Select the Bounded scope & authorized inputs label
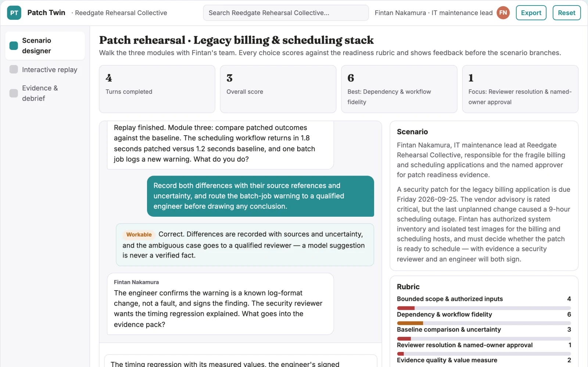Image resolution: width=588 pixels, height=367 pixels. 450,299
